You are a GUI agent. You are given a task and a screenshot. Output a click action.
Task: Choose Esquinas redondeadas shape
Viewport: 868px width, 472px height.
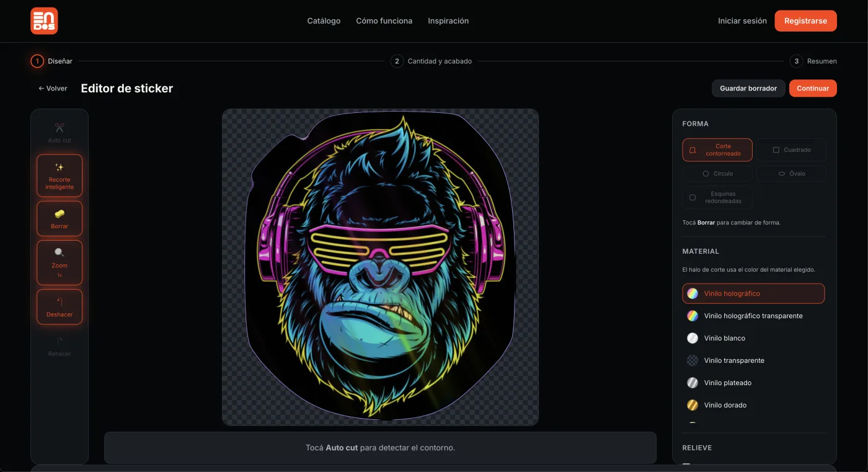tap(717, 197)
